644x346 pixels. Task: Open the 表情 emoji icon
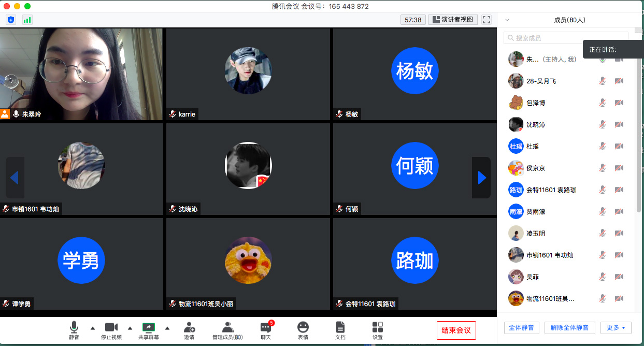point(303,327)
